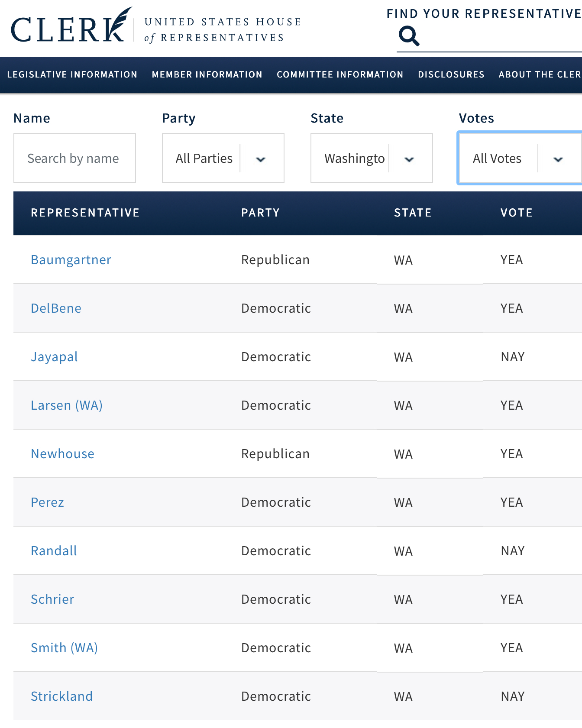Screen dimensions: 582x728
Task: Open the Perez representative link
Action: point(47,502)
